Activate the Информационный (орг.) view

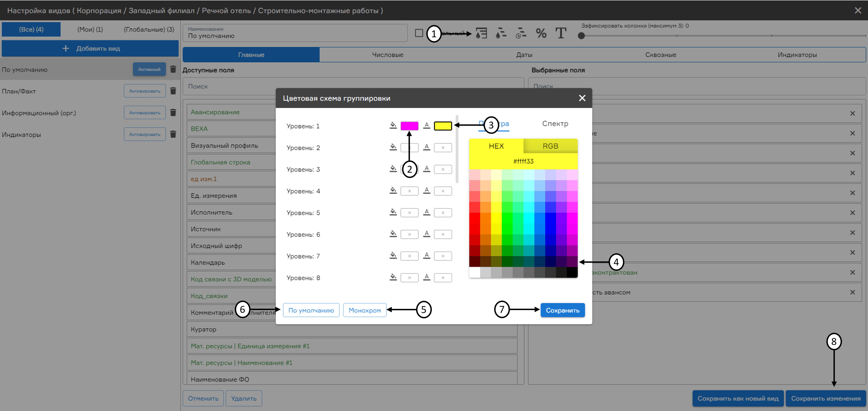tap(145, 112)
